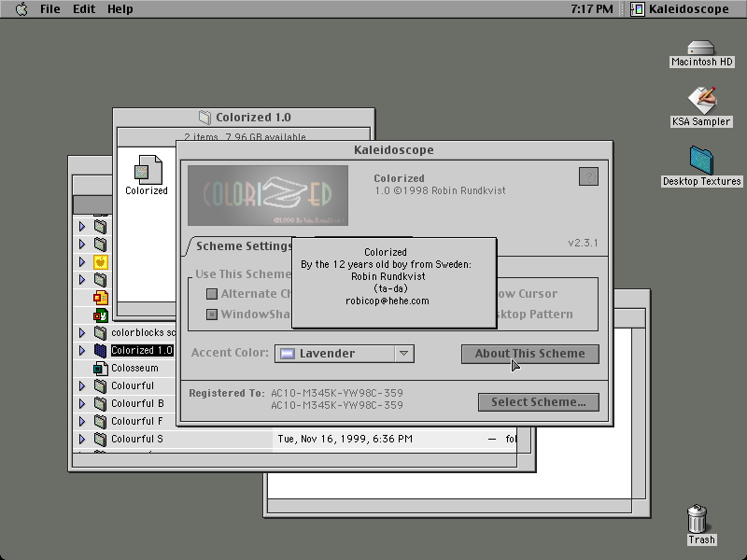747x560 pixels.
Task: Open the Apple menu
Action: (21, 9)
